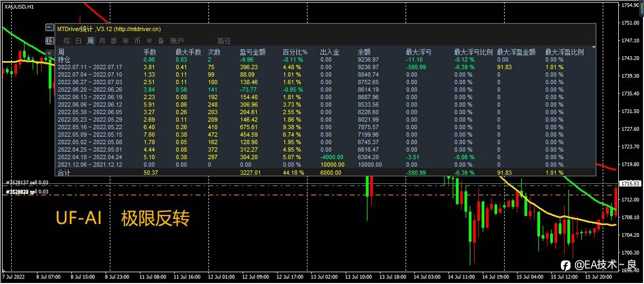Switch to the 日 daily tab
Viewport: 644px width, 284px height.
tap(78, 41)
